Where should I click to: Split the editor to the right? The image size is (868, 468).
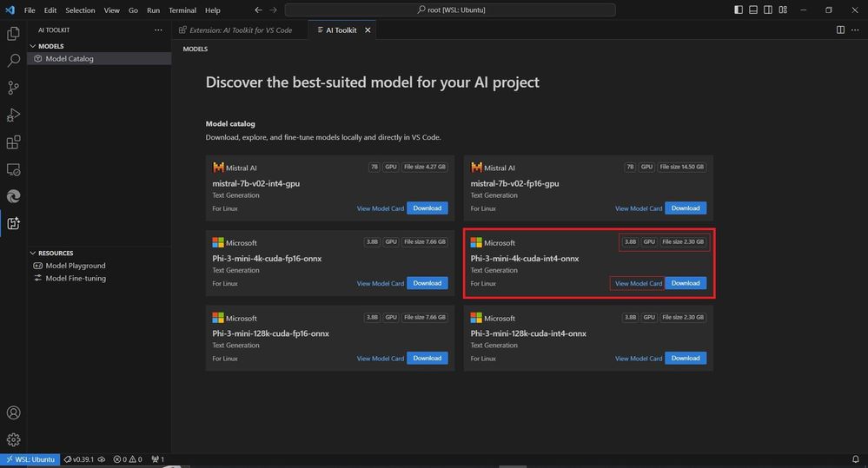(840, 30)
